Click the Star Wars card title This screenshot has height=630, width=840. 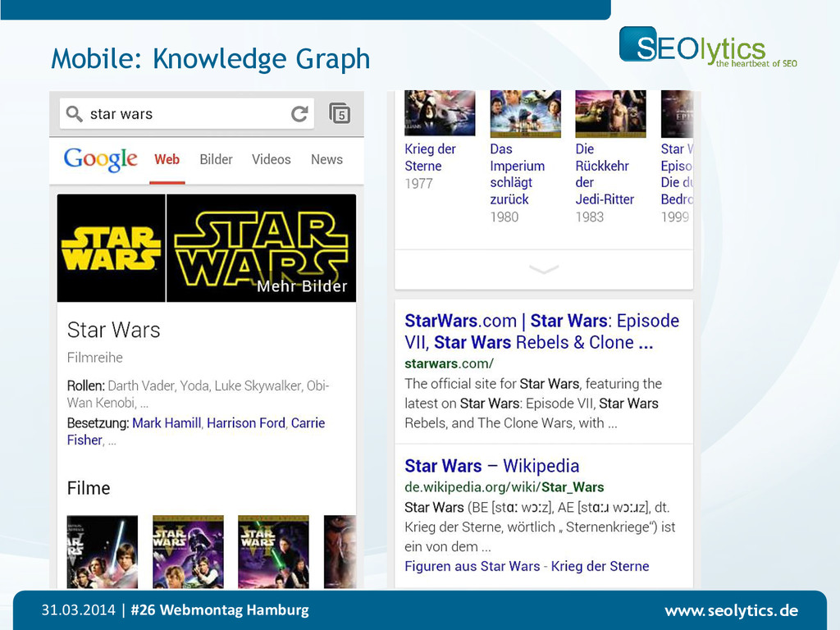tap(113, 330)
